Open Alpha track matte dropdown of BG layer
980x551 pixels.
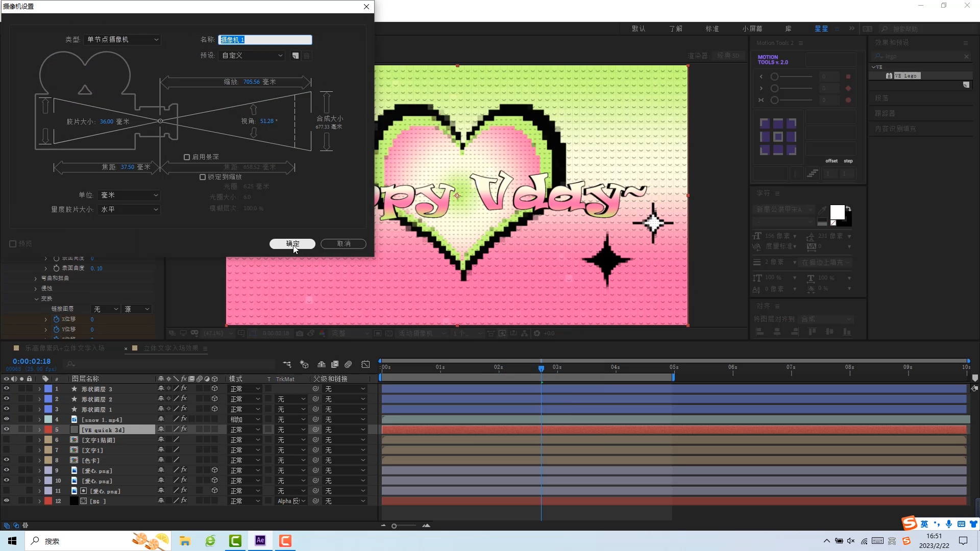[291, 501]
